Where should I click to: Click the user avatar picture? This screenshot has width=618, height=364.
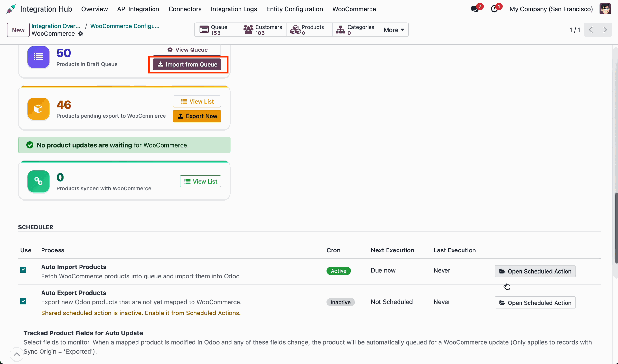click(605, 9)
